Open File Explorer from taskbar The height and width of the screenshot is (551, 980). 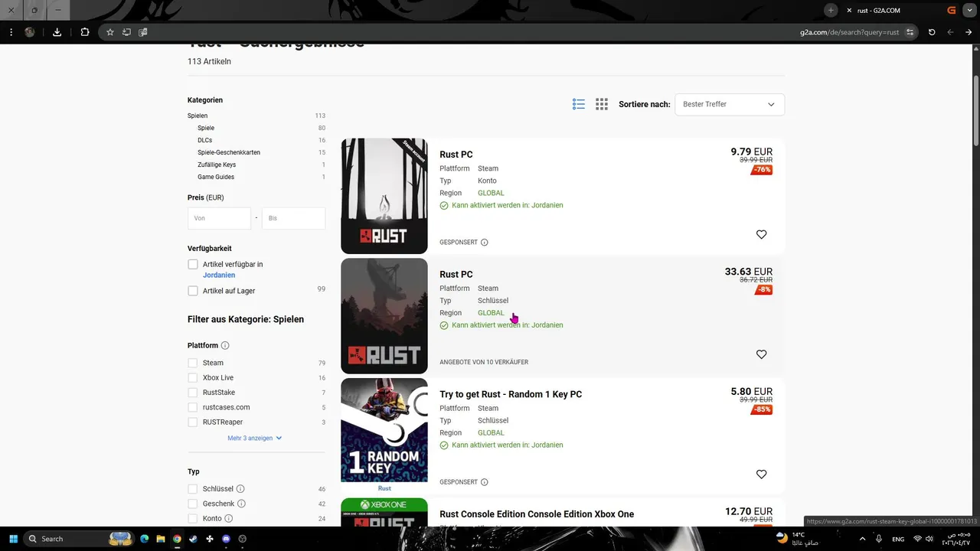click(160, 539)
